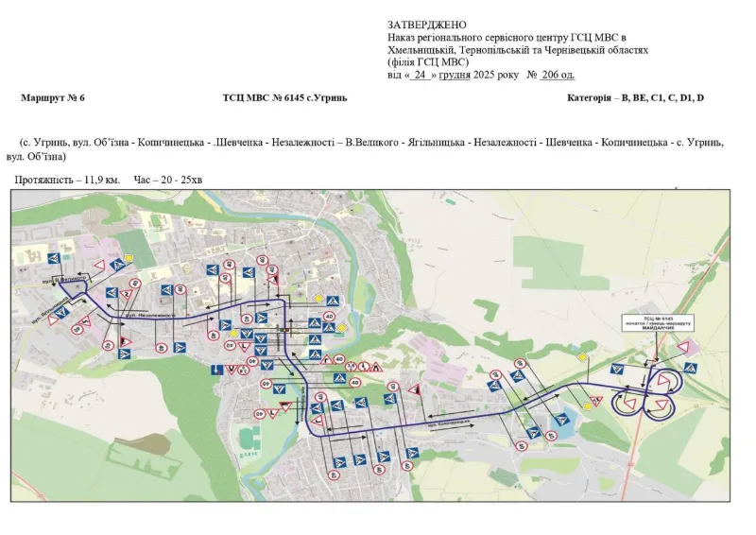Click the underlined order number 206 од.
756x535 pixels.
tap(557, 75)
